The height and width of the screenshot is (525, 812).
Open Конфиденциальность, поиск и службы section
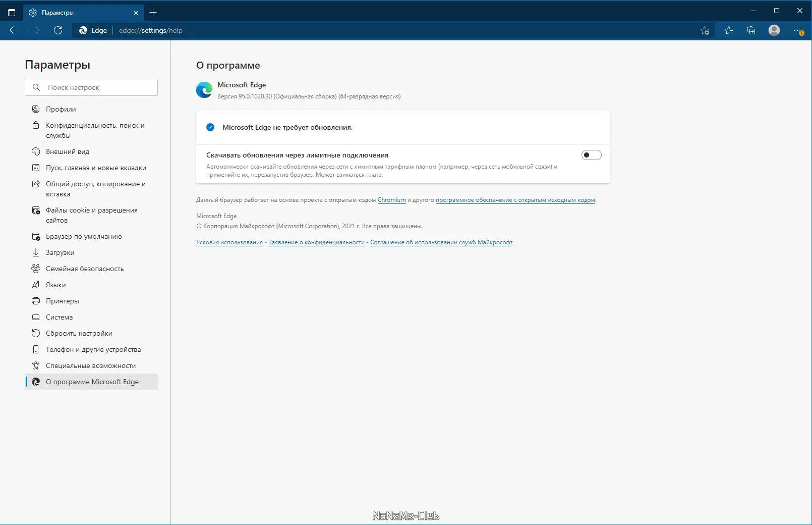point(91,130)
